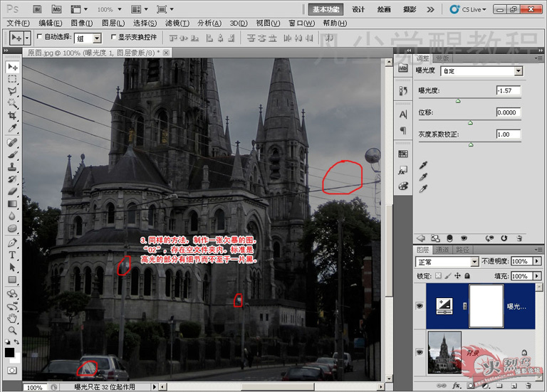Hide the 背景 layer
547x392 pixels.
(420, 352)
